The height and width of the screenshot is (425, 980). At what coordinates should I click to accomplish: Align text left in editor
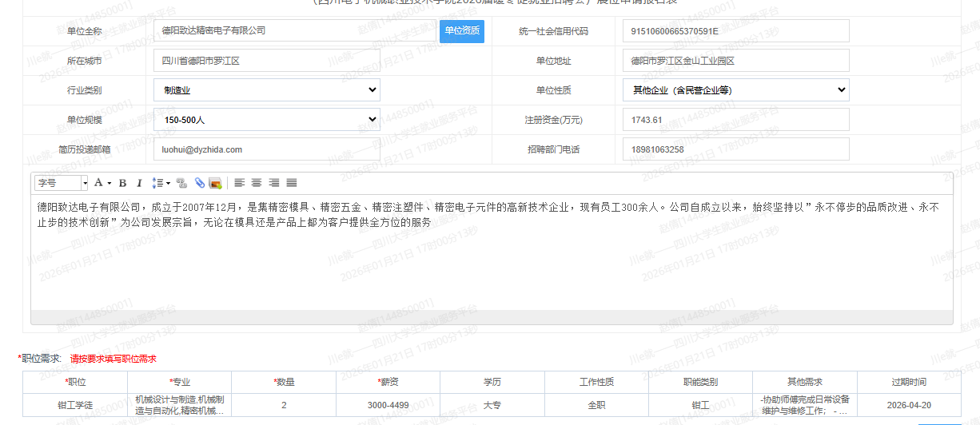(239, 183)
